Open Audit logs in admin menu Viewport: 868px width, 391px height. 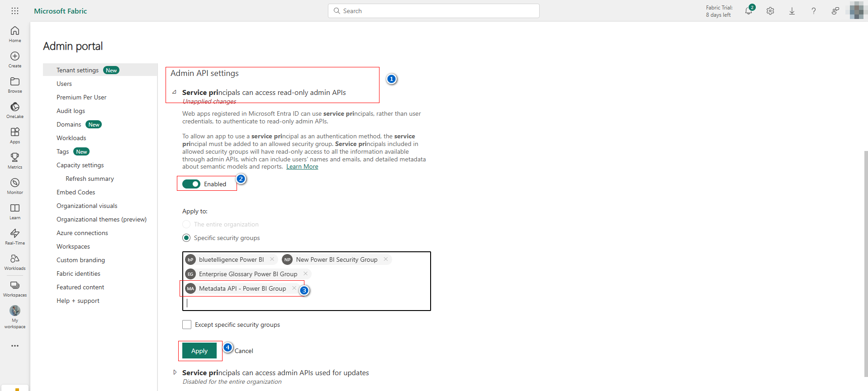[71, 111]
